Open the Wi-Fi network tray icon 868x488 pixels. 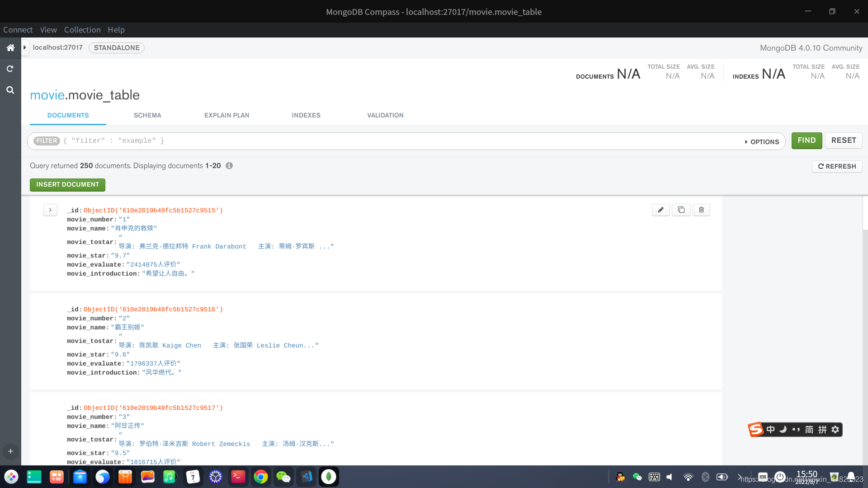[x=688, y=477]
